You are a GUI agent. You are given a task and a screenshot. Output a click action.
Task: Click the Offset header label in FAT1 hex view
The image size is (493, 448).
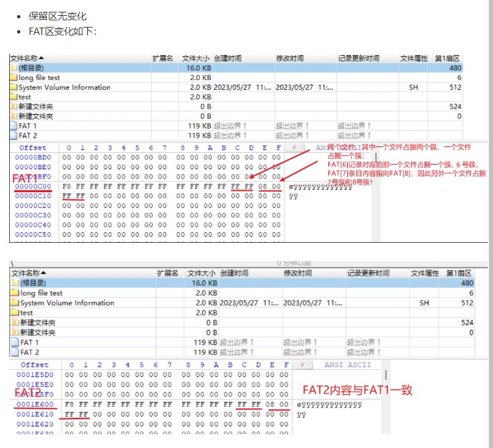click(33, 148)
